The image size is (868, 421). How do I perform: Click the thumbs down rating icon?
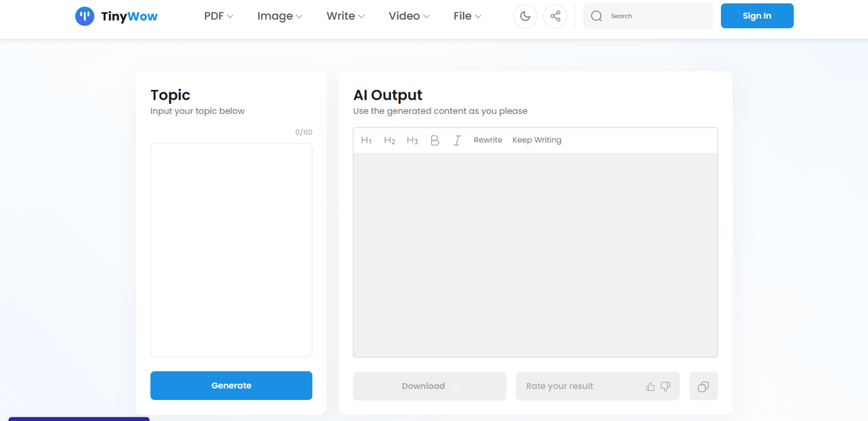click(665, 386)
